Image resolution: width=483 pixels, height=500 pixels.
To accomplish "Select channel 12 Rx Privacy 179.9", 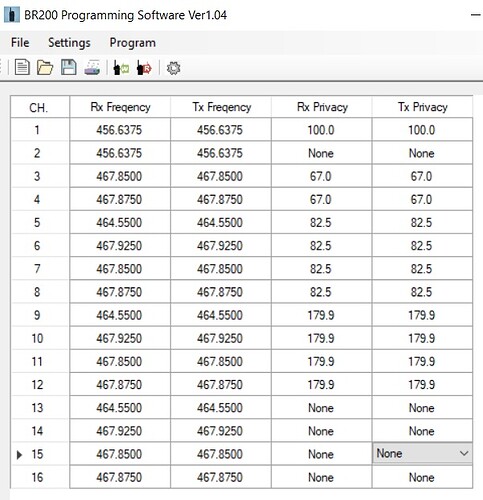I will click(322, 385).
